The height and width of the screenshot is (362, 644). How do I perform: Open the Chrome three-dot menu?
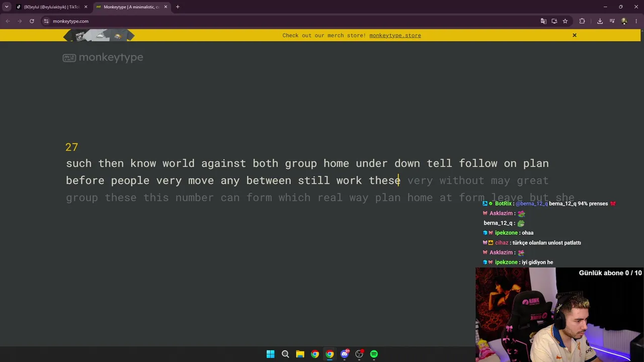tap(636, 21)
